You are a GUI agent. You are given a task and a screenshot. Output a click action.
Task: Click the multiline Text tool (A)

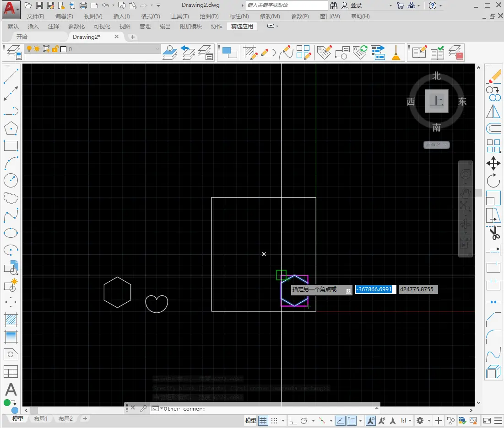[x=11, y=389]
